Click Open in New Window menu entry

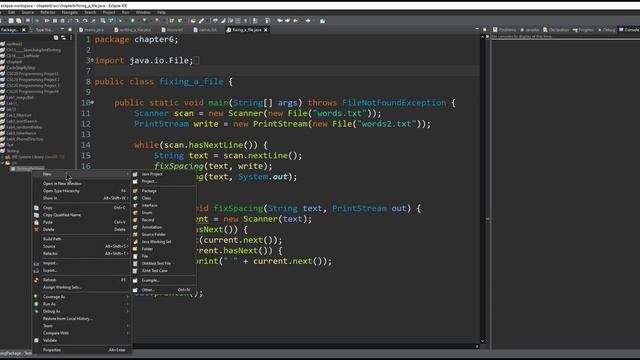pos(81,184)
